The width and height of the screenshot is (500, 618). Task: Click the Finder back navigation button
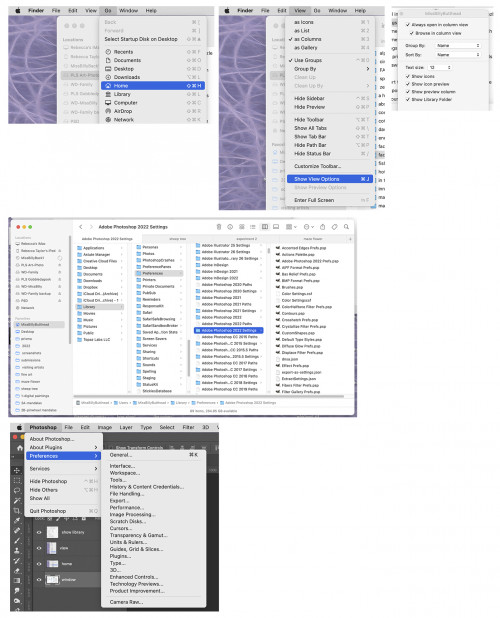[x=81, y=227]
